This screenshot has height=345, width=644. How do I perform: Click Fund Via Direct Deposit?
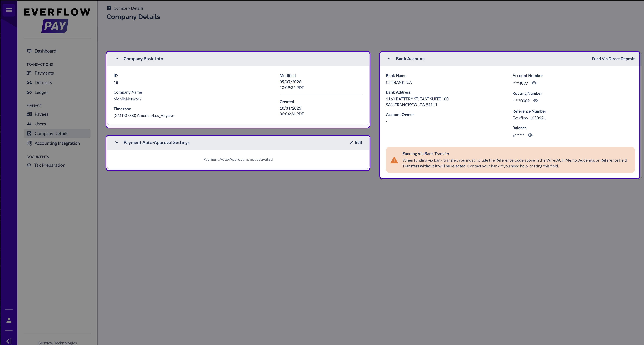(613, 59)
